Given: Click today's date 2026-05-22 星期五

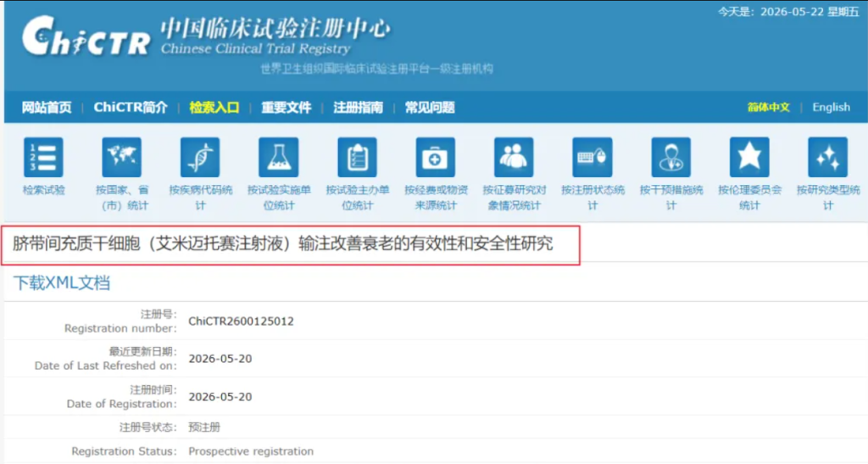Looking at the screenshot, I should [x=810, y=12].
